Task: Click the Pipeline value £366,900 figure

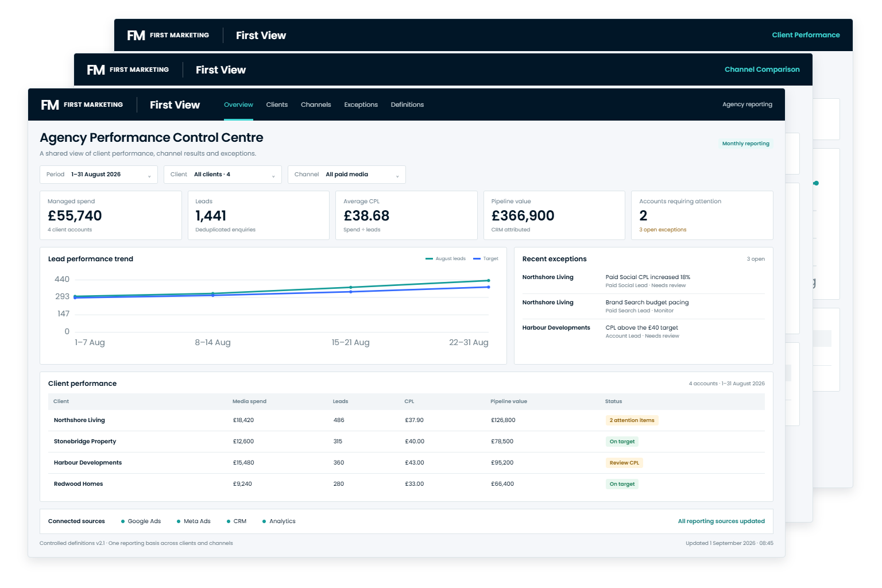Action: (x=523, y=216)
